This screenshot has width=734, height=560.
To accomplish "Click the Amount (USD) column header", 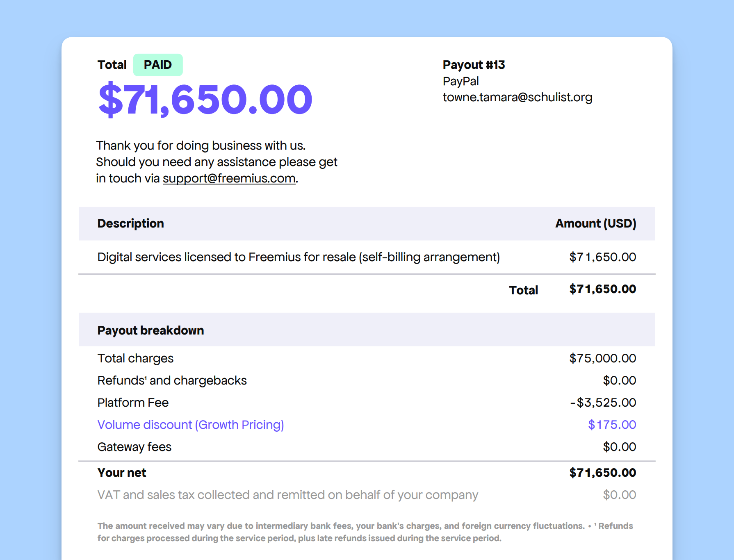I will [x=595, y=223].
